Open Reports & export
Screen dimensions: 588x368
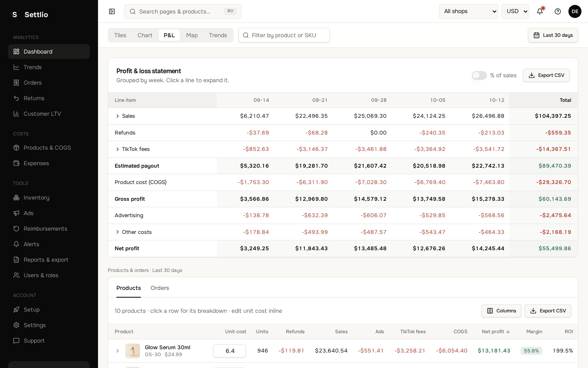coord(49,260)
